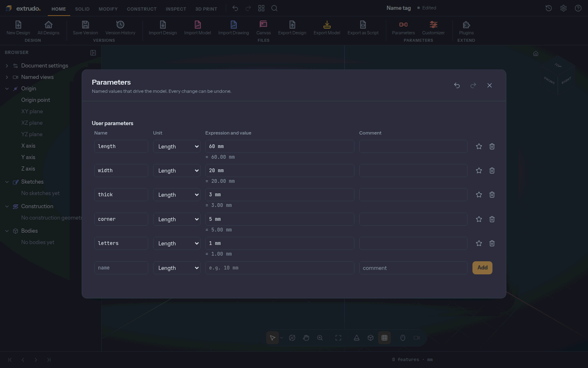Favorite the letters parameter
This screenshot has height=368, width=588.
pos(479,243)
